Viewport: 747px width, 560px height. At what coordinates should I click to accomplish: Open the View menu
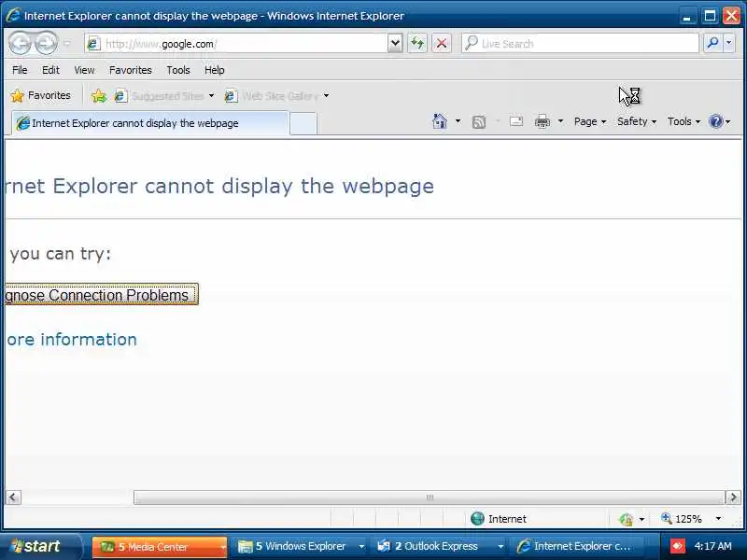(x=84, y=70)
